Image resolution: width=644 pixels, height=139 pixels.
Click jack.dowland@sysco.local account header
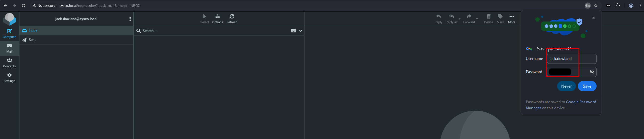click(76, 19)
